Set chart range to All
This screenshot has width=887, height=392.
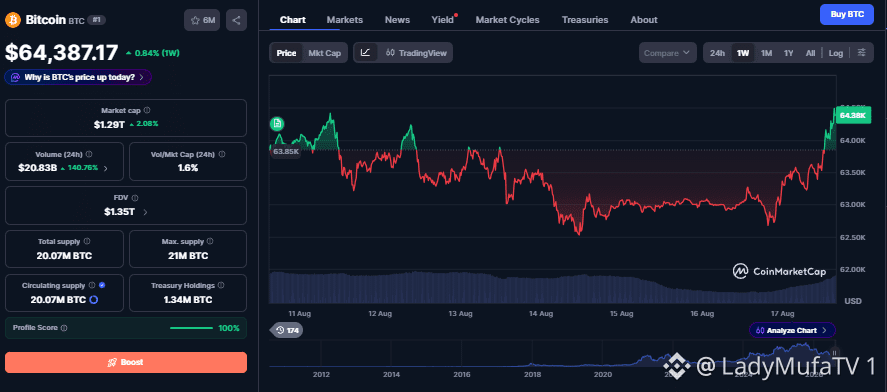click(x=810, y=53)
